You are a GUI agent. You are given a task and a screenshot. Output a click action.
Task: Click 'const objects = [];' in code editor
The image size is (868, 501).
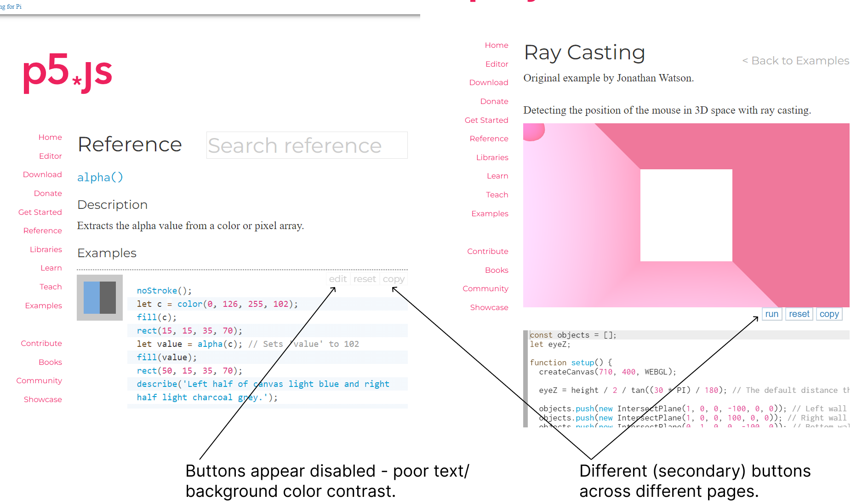click(x=573, y=335)
